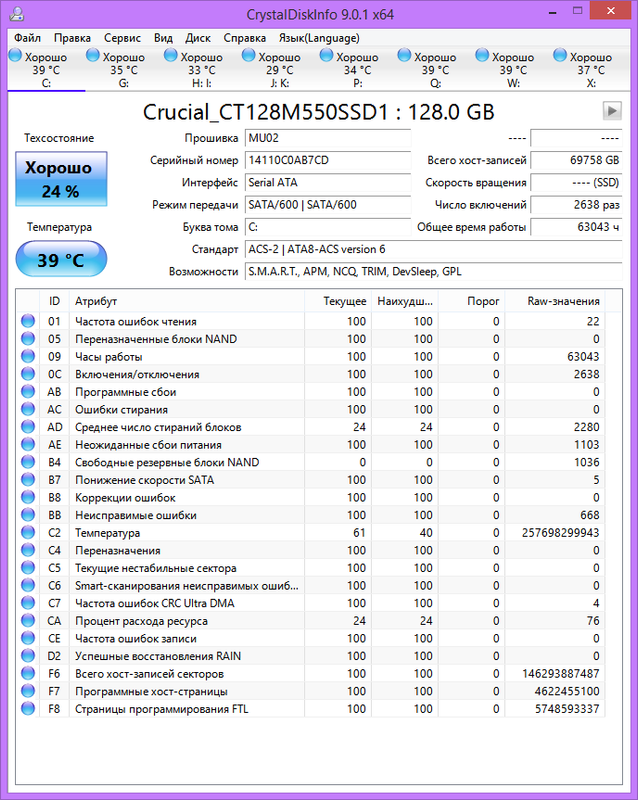The image size is (638, 800).
Task: Click the next disk arrow button
Action: pos(612,111)
